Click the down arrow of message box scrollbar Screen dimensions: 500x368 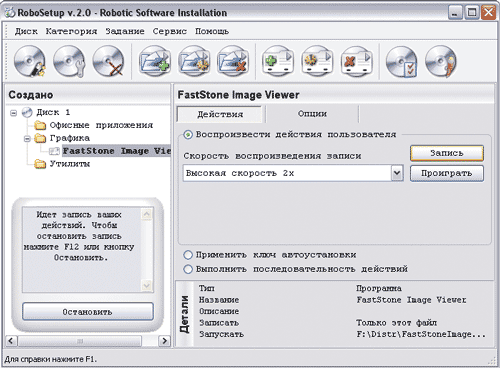(x=146, y=285)
